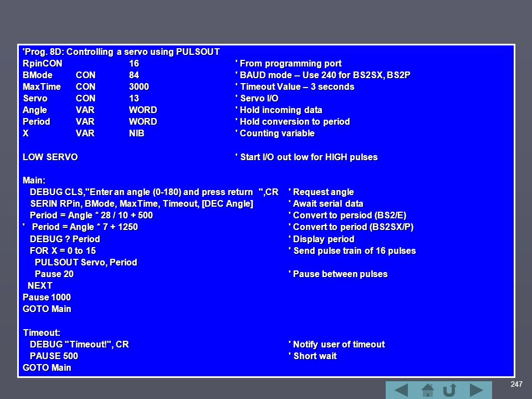Select the NEXT statement

tap(40, 286)
